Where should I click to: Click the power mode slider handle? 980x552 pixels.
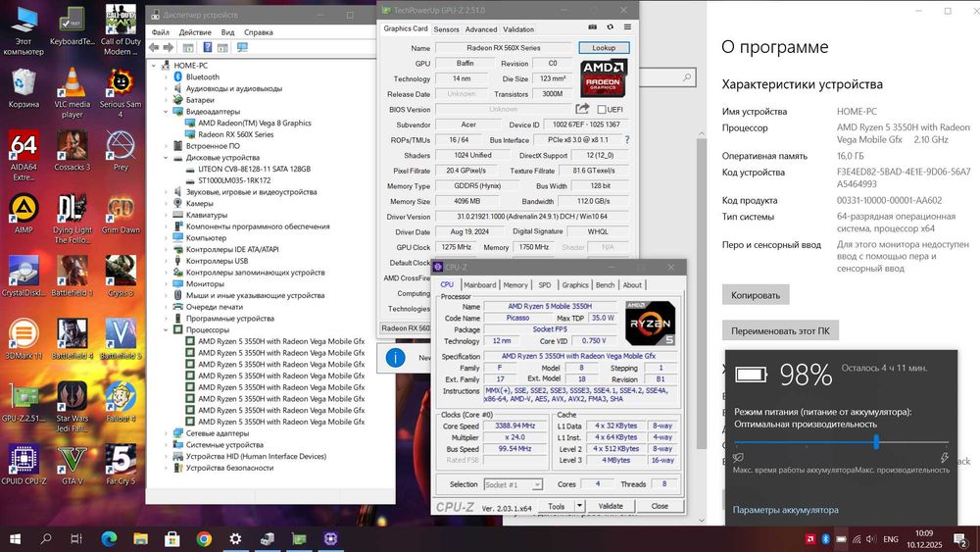pos(876,442)
